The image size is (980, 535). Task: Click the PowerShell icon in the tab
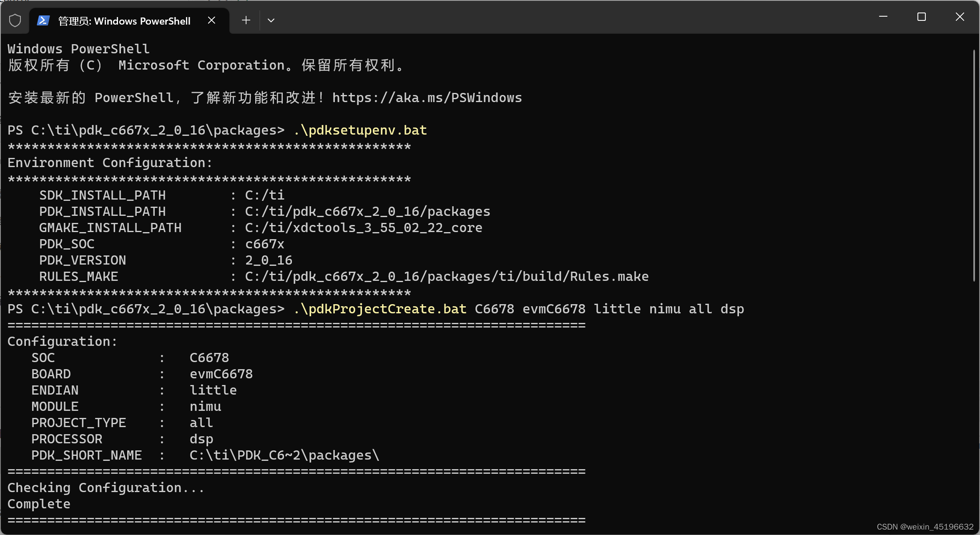coord(43,20)
